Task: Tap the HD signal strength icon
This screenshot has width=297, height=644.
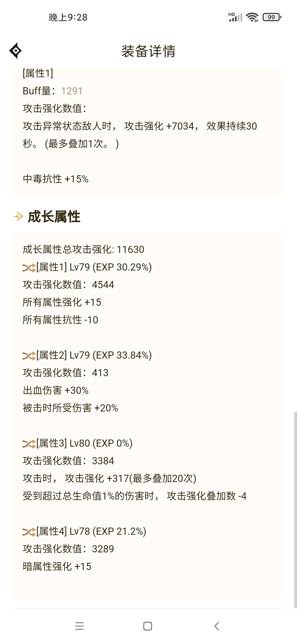Action: tap(235, 17)
